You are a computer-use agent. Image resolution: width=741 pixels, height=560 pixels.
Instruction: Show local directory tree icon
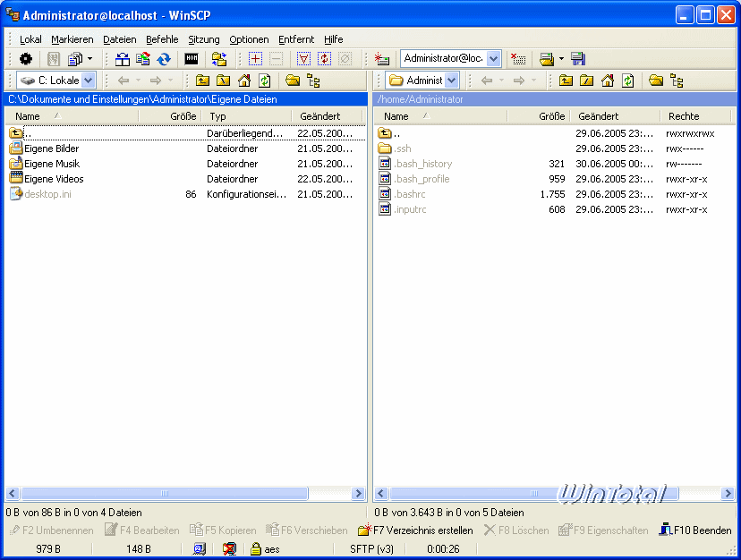313,81
